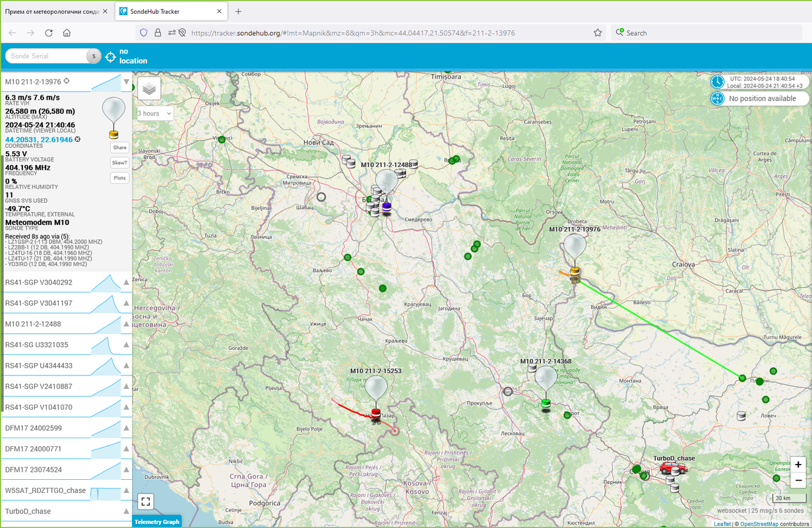
Task: Click the site padlock security icon
Action: pyautogui.click(x=157, y=32)
